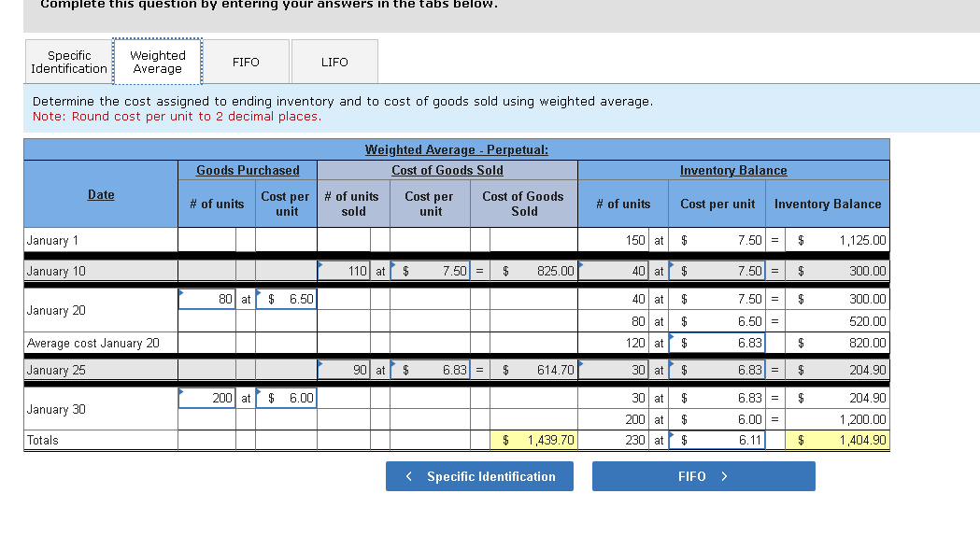Click the FIFO next button

coord(703,476)
